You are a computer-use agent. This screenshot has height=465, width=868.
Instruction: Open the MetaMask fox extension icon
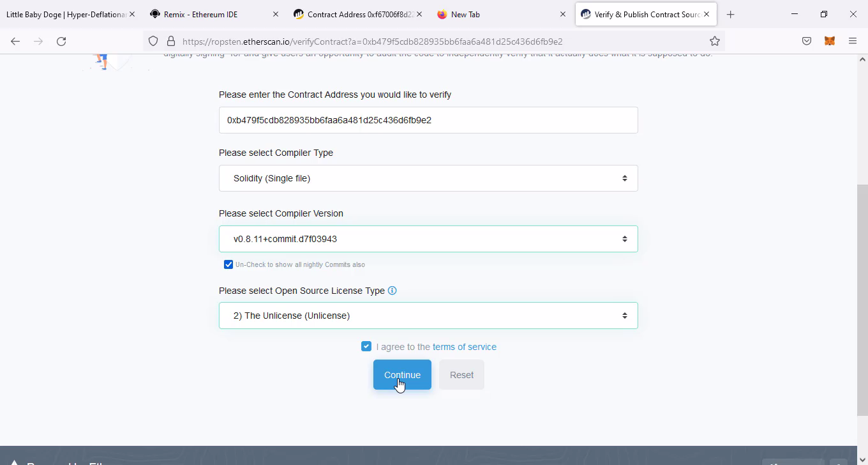tap(830, 42)
